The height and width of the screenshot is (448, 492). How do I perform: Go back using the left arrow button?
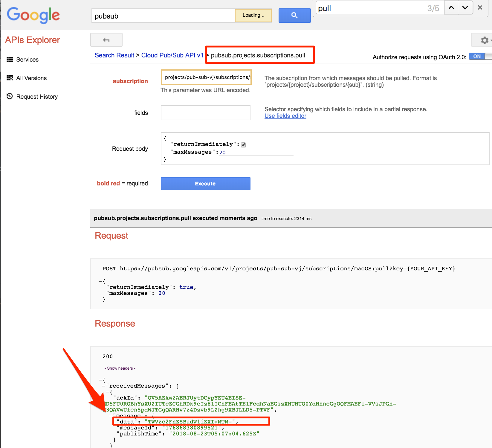(106, 40)
